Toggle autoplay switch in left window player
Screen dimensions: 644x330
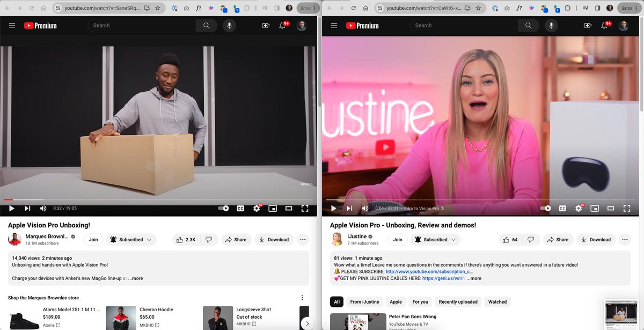[224, 209]
